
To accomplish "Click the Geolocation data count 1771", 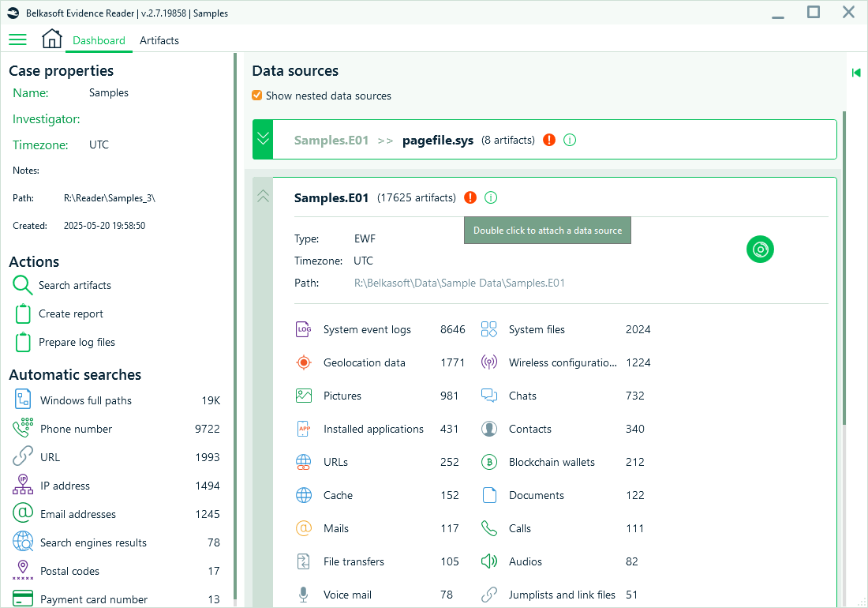I will (x=452, y=362).
